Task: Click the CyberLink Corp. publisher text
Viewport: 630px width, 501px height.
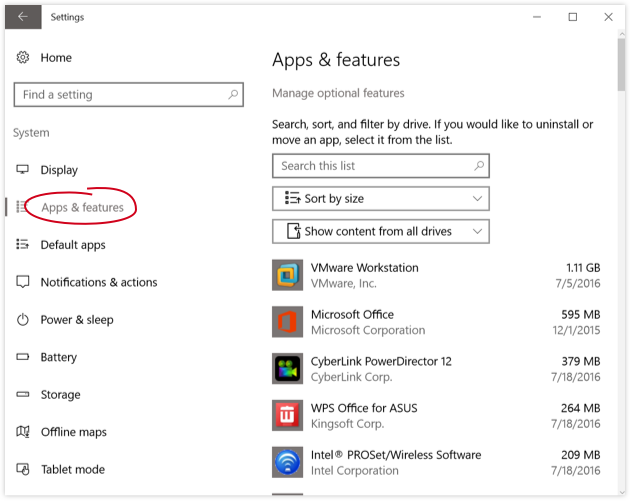Action: pyautogui.click(x=352, y=377)
